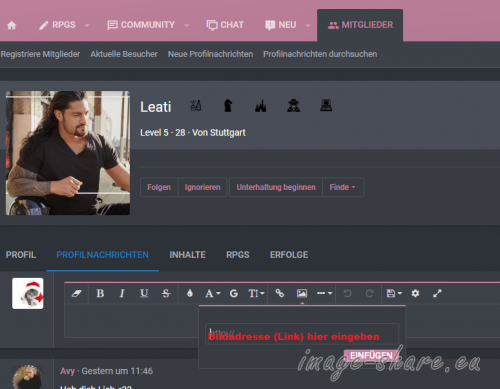Click Leati's profile avatar picture
500x389 pixels.
click(68, 153)
